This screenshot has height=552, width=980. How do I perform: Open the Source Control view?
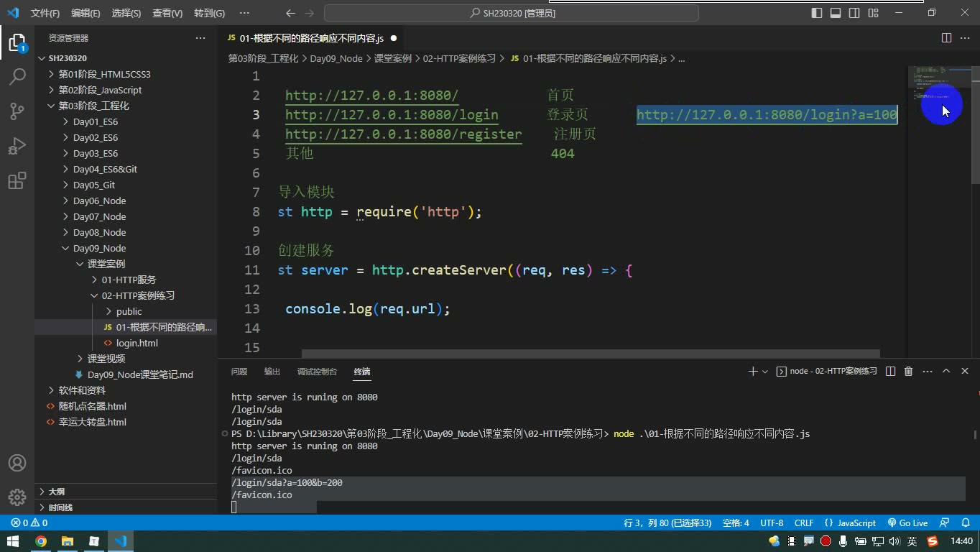(x=17, y=111)
